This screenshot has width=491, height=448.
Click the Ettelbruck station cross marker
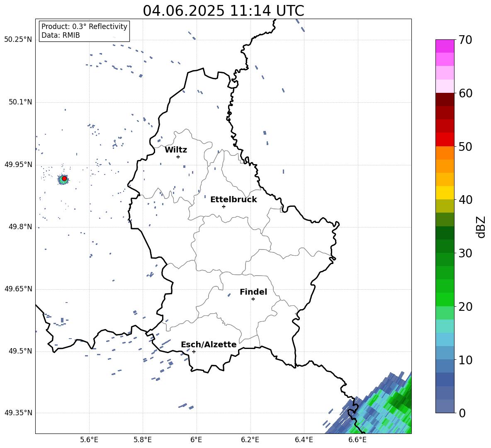[224, 206]
